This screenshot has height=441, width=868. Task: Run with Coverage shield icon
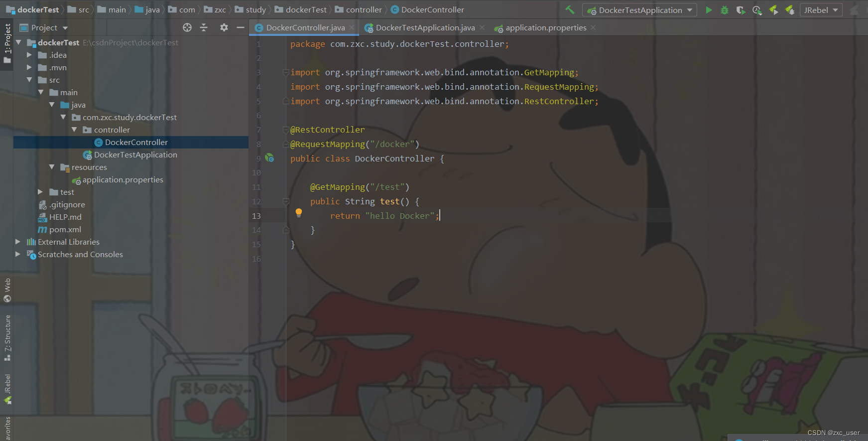[x=741, y=10]
